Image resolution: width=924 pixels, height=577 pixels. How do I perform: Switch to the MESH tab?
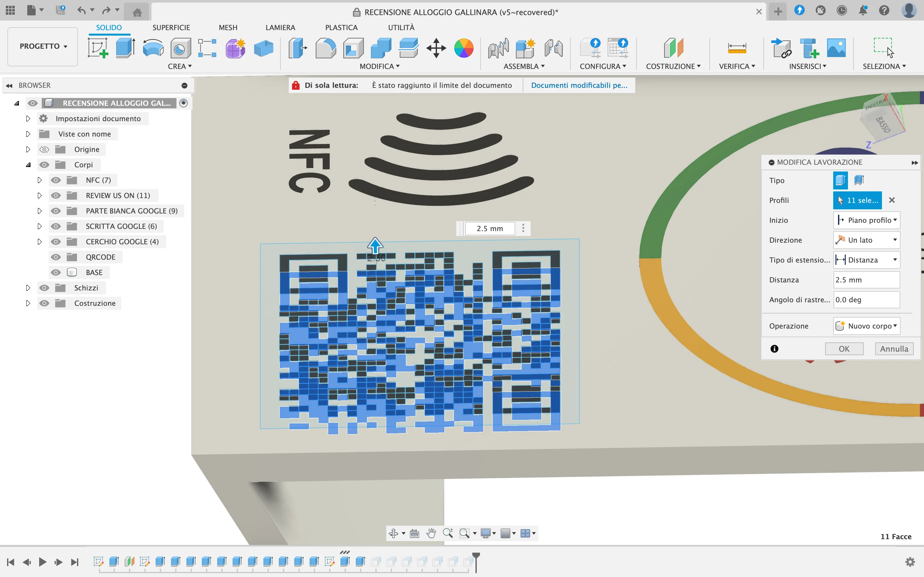[x=227, y=27]
